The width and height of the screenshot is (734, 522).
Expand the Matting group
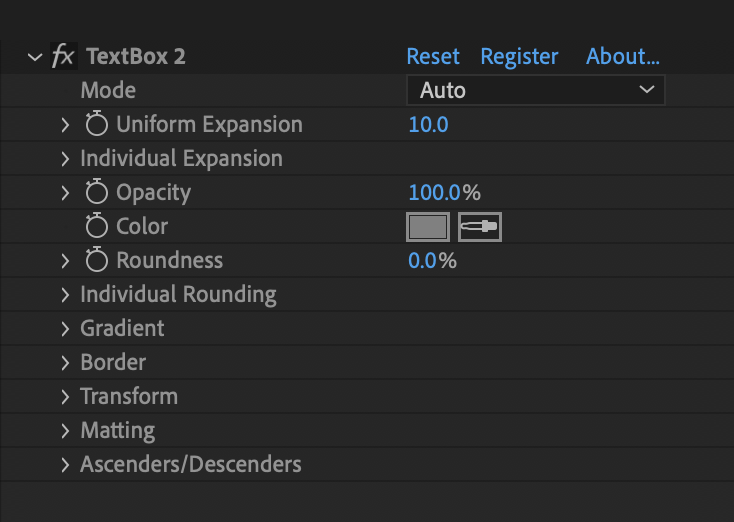click(x=65, y=431)
